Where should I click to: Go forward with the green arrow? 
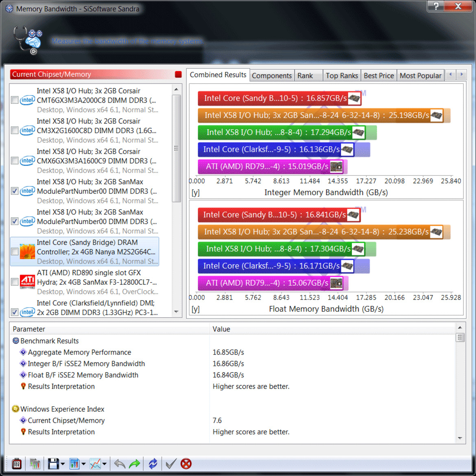[135, 464]
